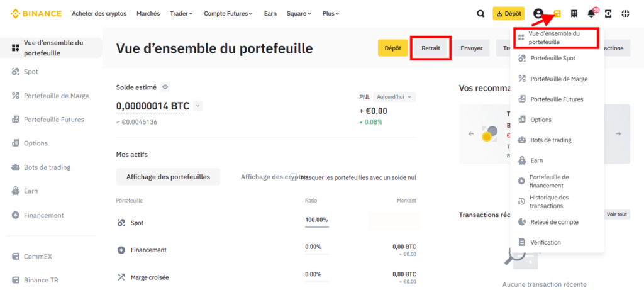Click Voir tout for recent transactions
Screen dimensions: 644x290
point(616,215)
